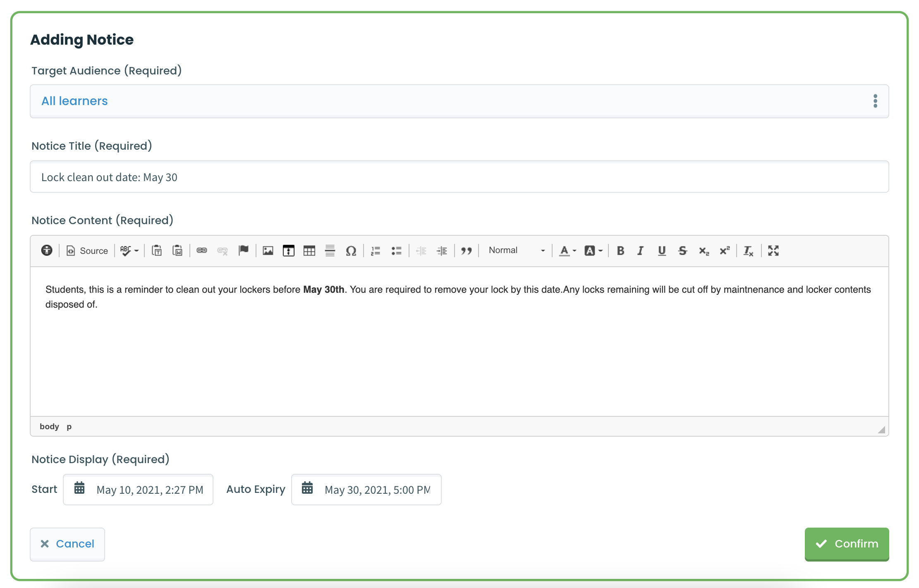The image size is (919, 588).
Task: Switch editor to Source view
Action: coord(87,251)
